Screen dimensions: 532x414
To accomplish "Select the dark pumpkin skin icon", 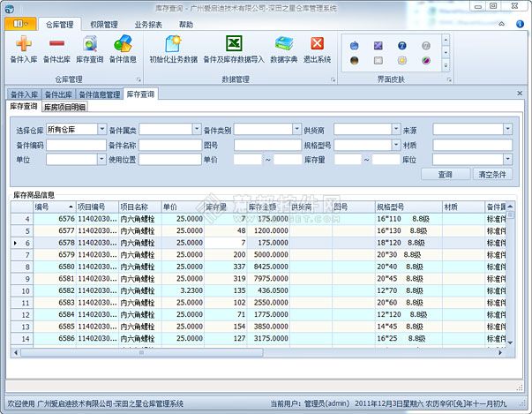I will [354, 60].
